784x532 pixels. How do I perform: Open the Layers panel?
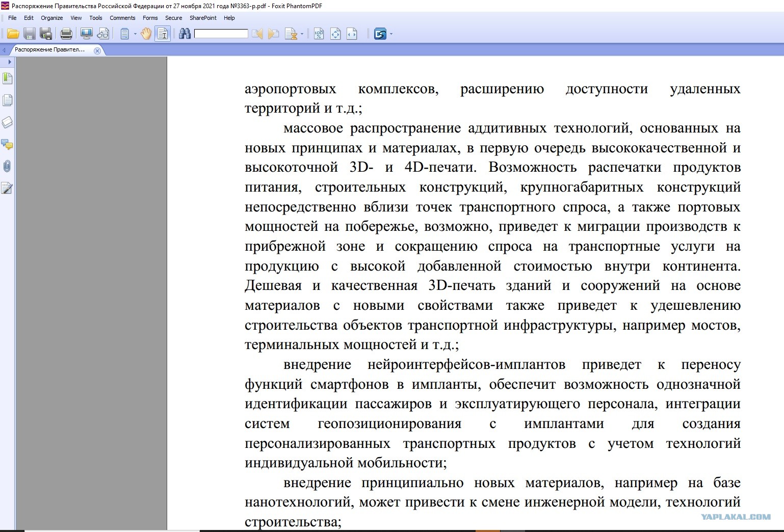(x=7, y=122)
